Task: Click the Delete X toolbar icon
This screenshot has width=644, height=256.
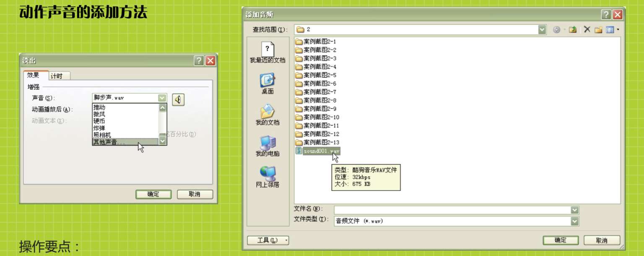Action: (587, 30)
